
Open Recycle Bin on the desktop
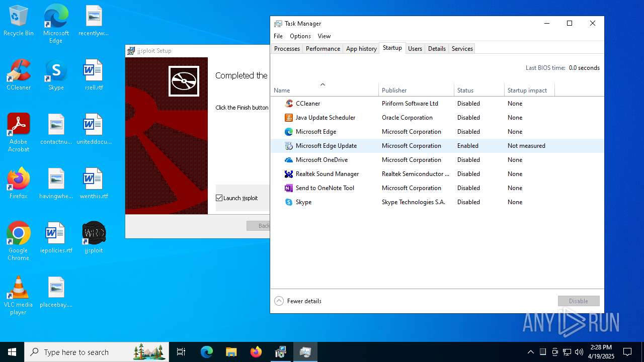[19, 21]
